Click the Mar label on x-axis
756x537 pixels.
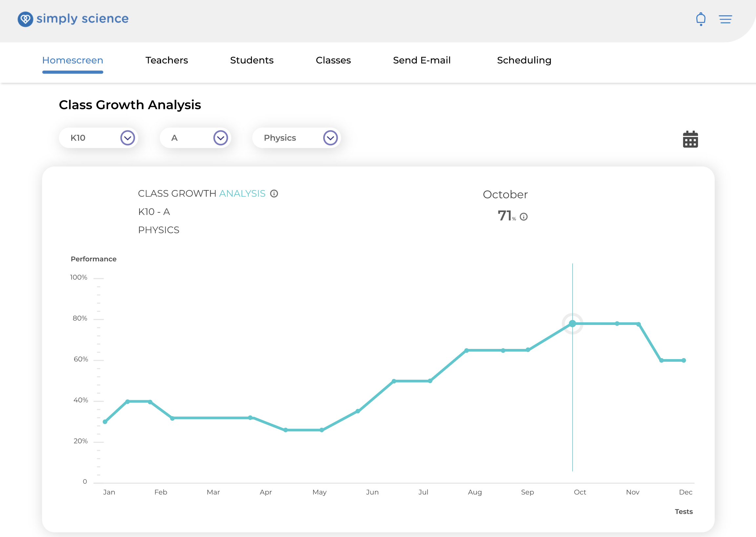pyautogui.click(x=213, y=492)
